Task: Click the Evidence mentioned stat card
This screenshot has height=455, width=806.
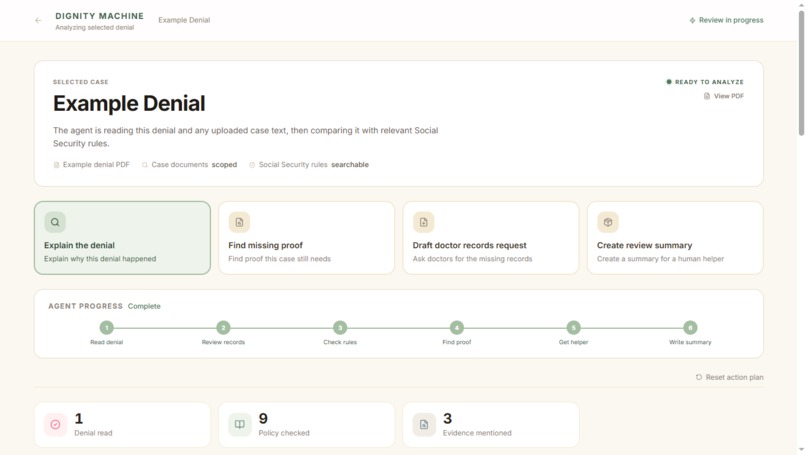Action: tap(491, 425)
